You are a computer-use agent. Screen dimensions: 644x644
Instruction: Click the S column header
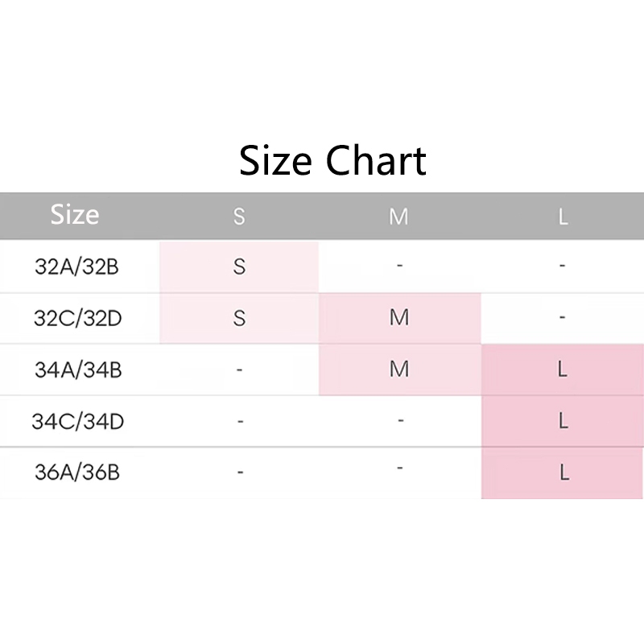click(239, 217)
